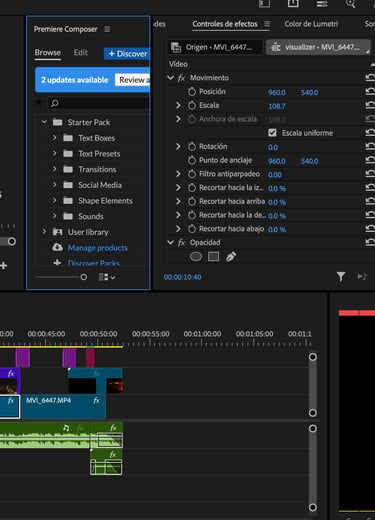Expand the Sounds folder

(54, 216)
